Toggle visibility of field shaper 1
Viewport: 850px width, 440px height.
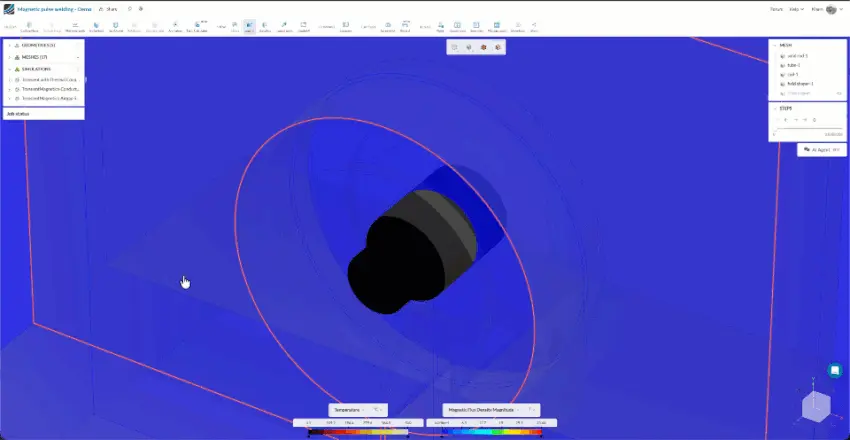[x=782, y=84]
